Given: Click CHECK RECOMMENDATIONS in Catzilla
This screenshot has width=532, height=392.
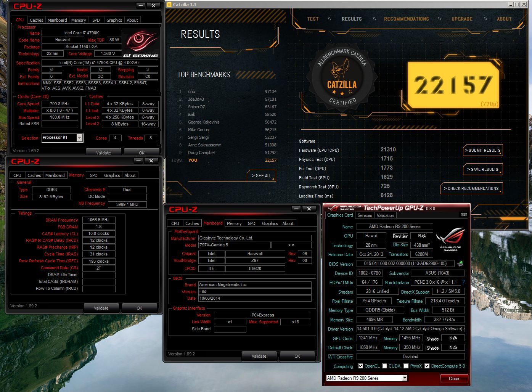Looking at the screenshot, I should point(471,188).
